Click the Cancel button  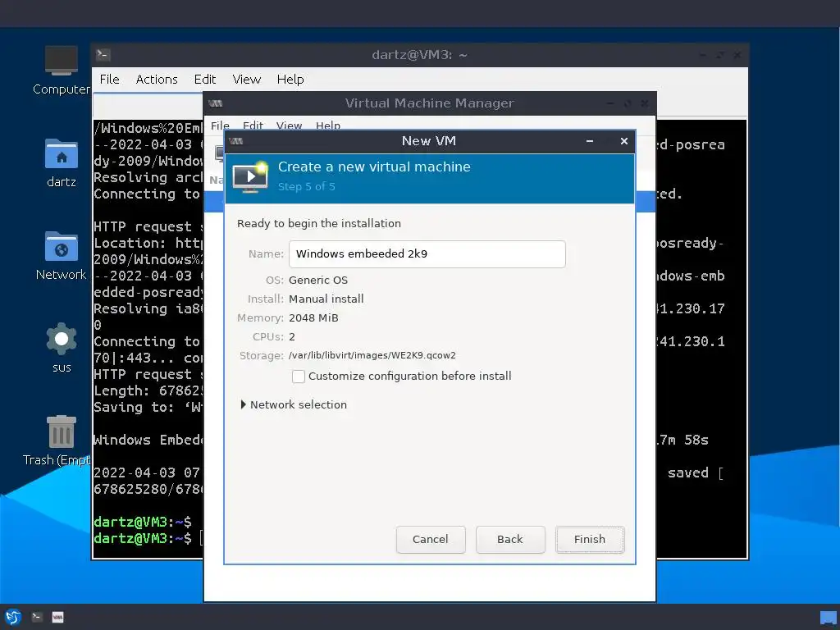tap(431, 540)
